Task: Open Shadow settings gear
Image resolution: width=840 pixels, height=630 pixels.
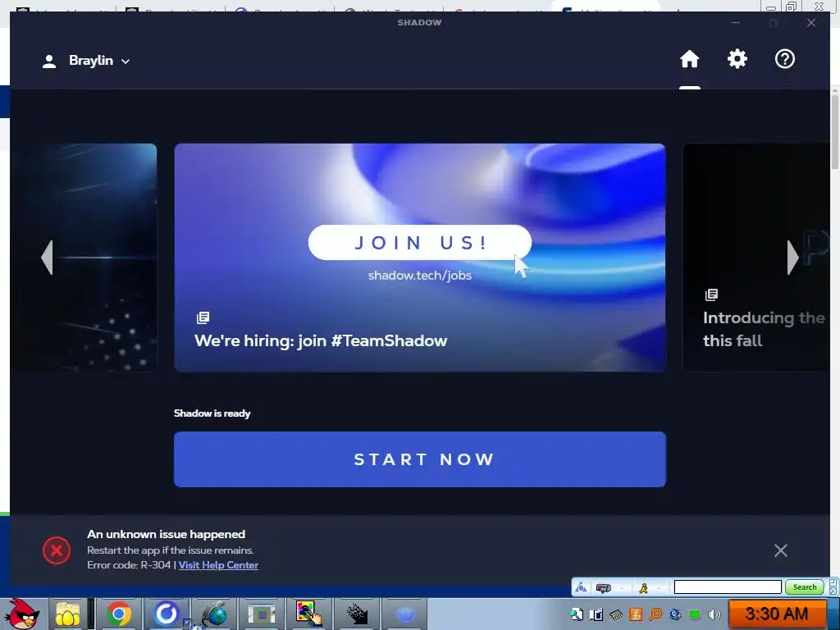Action: click(x=737, y=59)
